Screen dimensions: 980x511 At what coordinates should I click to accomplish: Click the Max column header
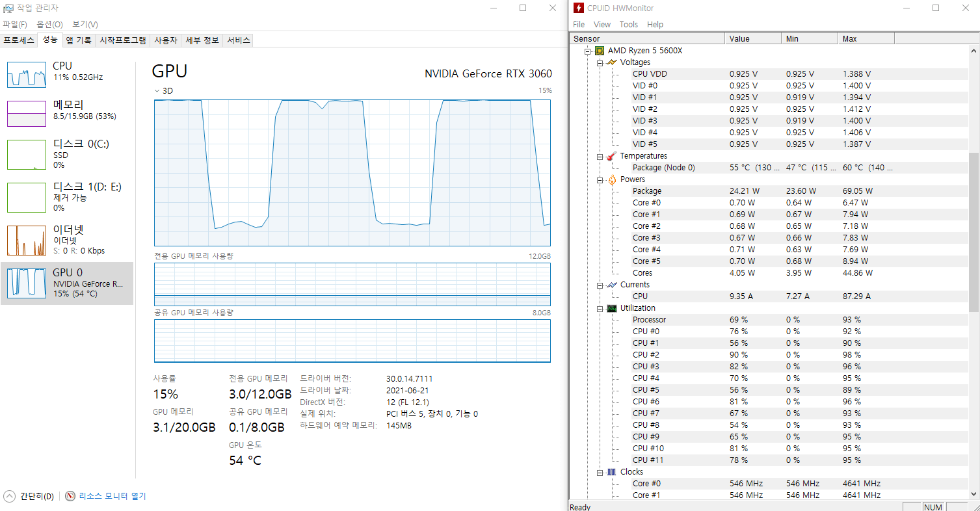click(866, 39)
